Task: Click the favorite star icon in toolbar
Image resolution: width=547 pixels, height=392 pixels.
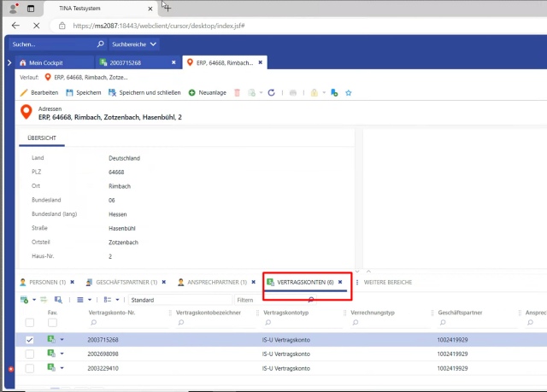Action: (348, 92)
